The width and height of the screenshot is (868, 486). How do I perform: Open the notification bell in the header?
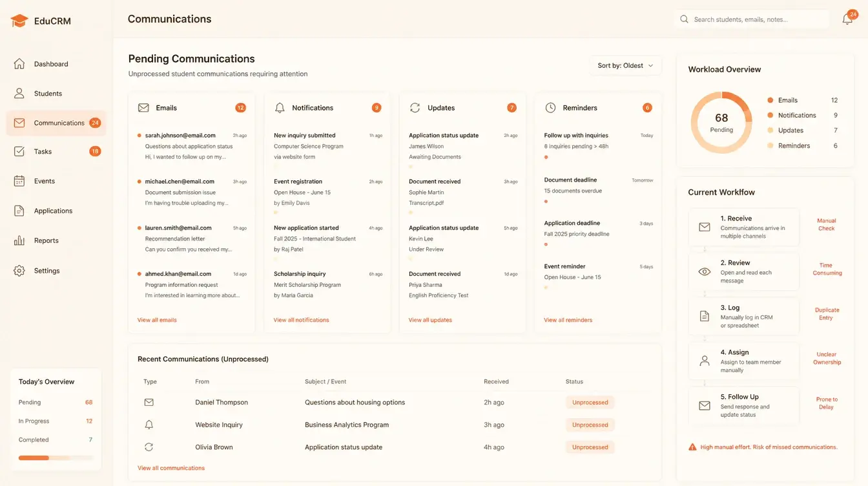click(x=847, y=19)
